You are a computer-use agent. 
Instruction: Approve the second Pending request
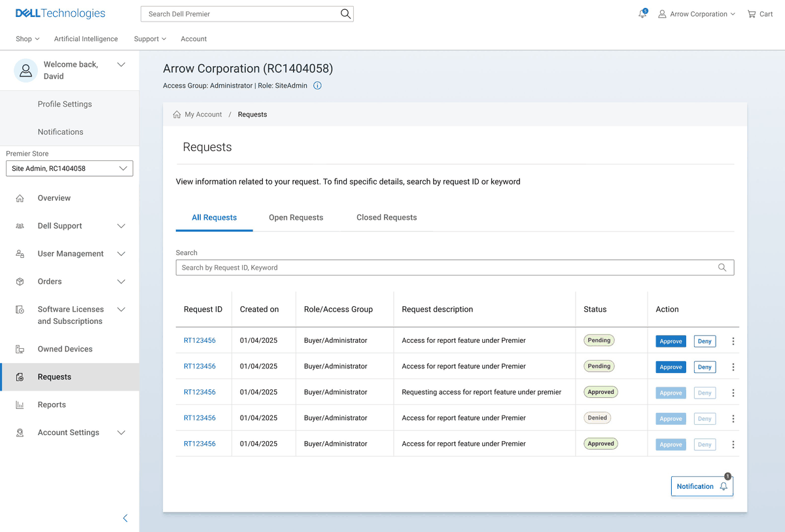click(671, 367)
